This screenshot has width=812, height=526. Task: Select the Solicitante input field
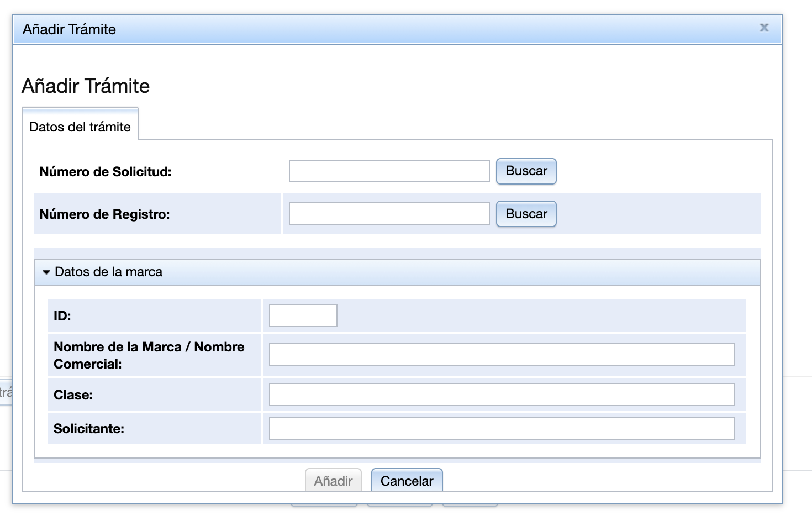click(502, 429)
